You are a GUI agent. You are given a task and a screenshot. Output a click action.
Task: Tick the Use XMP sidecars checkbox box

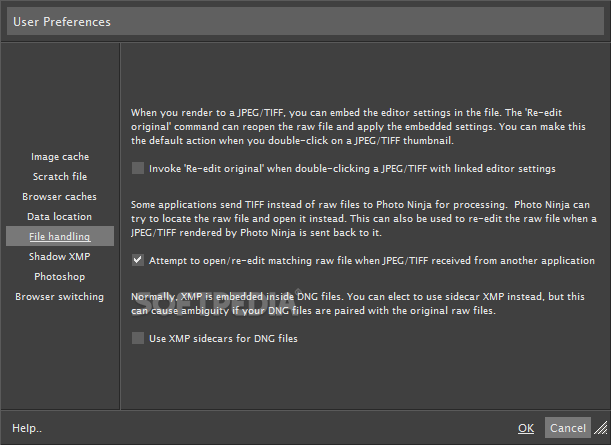pos(138,338)
